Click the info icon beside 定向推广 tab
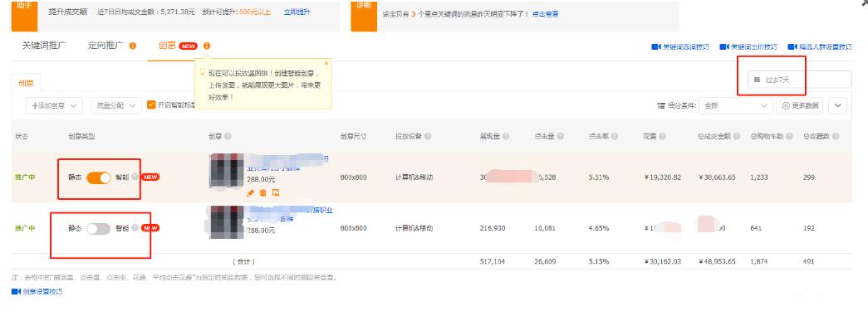868x316 pixels. click(x=133, y=46)
